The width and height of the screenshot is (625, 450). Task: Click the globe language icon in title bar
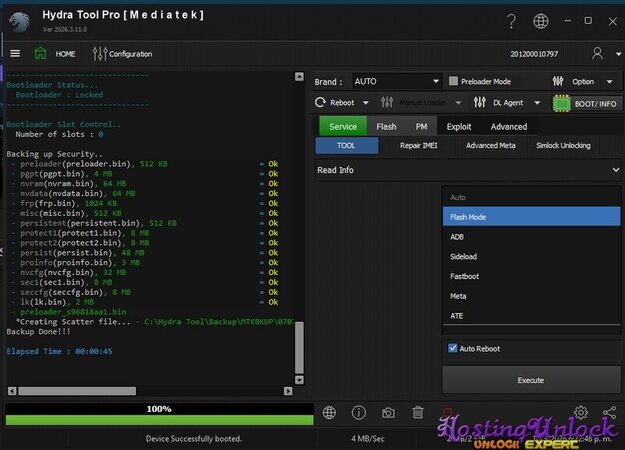541,21
